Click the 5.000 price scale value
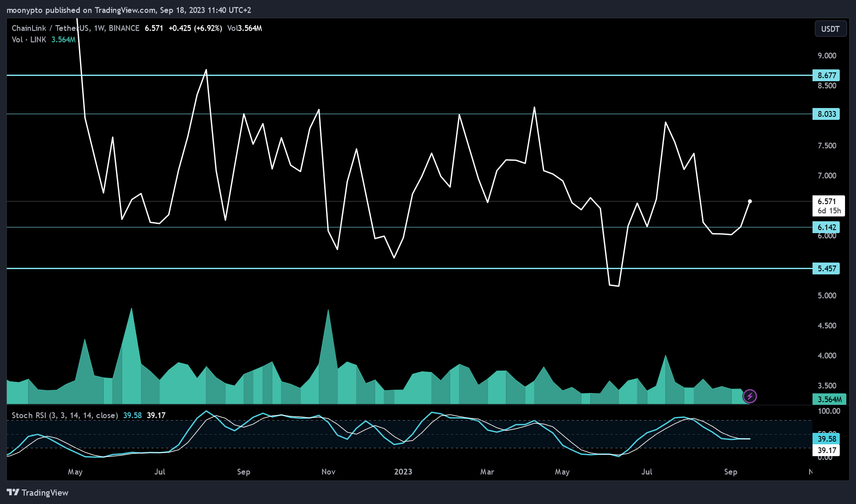The image size is (856, 504). pyautogui.click(x=827, y=296)
